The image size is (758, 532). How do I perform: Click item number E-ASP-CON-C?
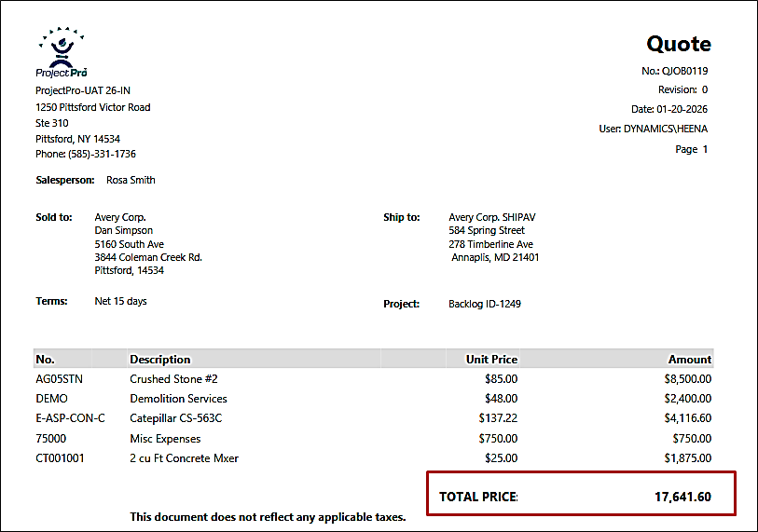click(x=70, y=418)
